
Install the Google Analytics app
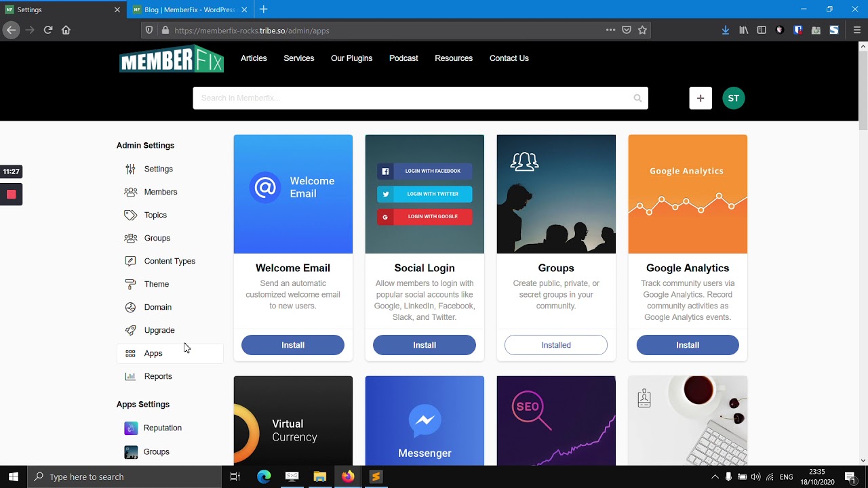(688, 345)
